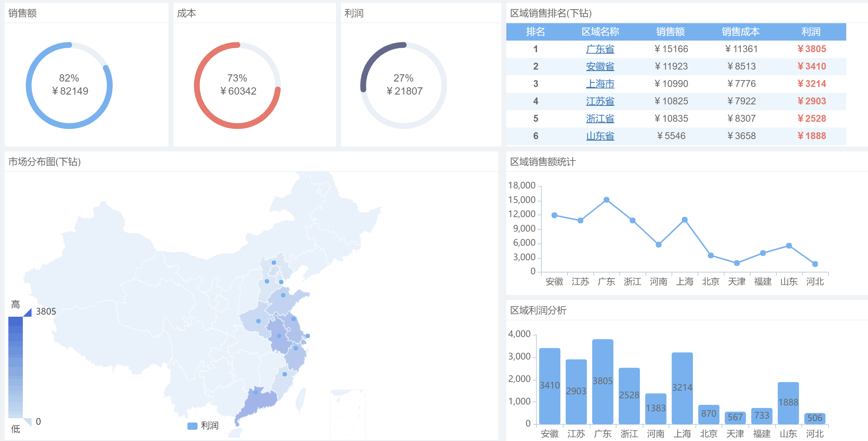Click the 安徽 data point on line chart

[x=554, y=215]
